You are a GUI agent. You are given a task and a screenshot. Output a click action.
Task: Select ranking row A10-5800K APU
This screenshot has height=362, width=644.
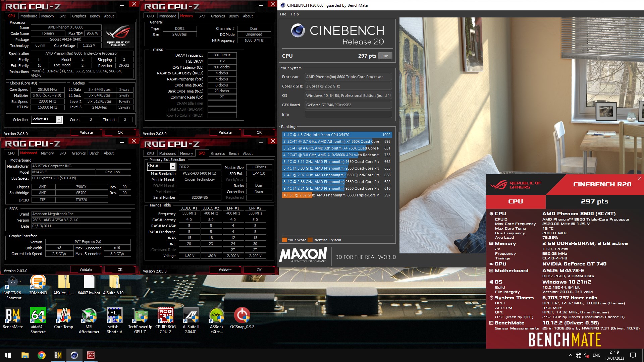(336, 155)
